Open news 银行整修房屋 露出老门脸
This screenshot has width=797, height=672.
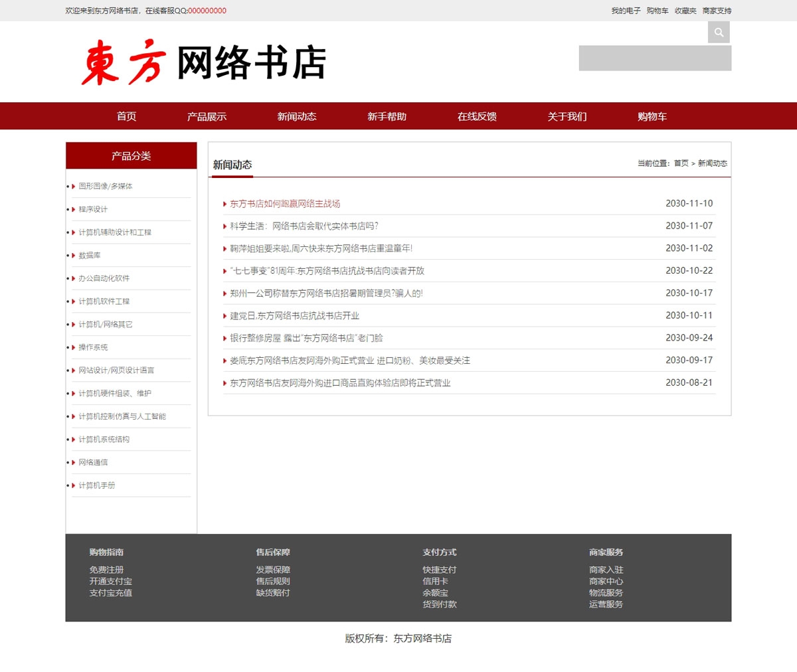click(306, 338)
